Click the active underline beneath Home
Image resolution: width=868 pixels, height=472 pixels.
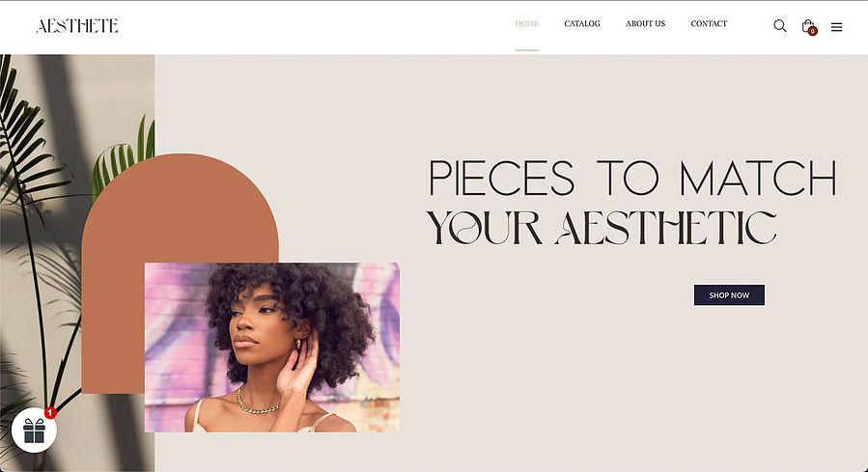point(526,50)
